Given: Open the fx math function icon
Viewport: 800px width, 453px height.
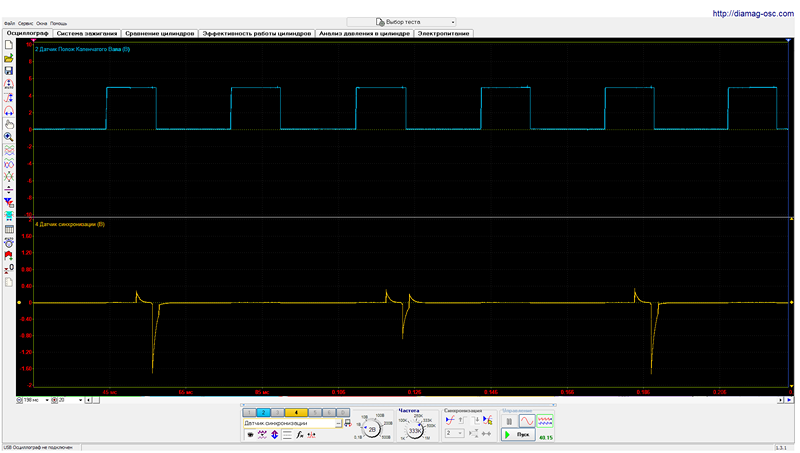Looking at the screenshot, I should pos(299,435).
